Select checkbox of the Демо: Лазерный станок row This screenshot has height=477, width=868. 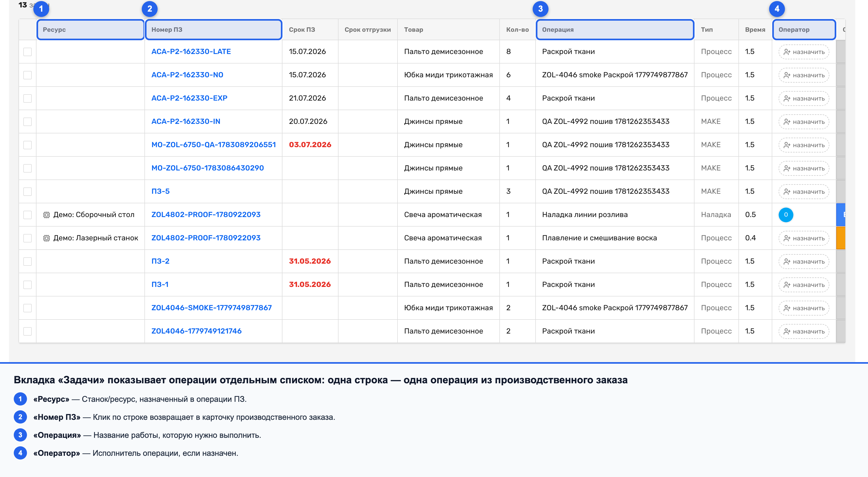click(28, 238)
